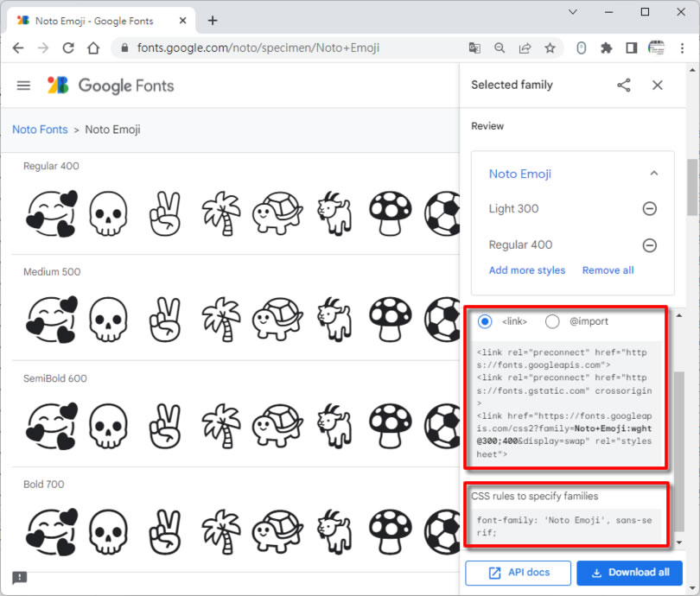Collapse the Noto Emoji family section

[x=654, y=173]
